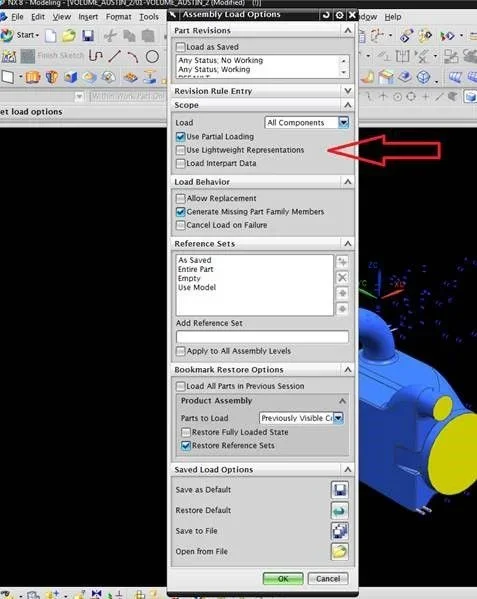Expand the Revision Rule Entry section
Screen dimensions: 477x599
(x=348, y=91)
